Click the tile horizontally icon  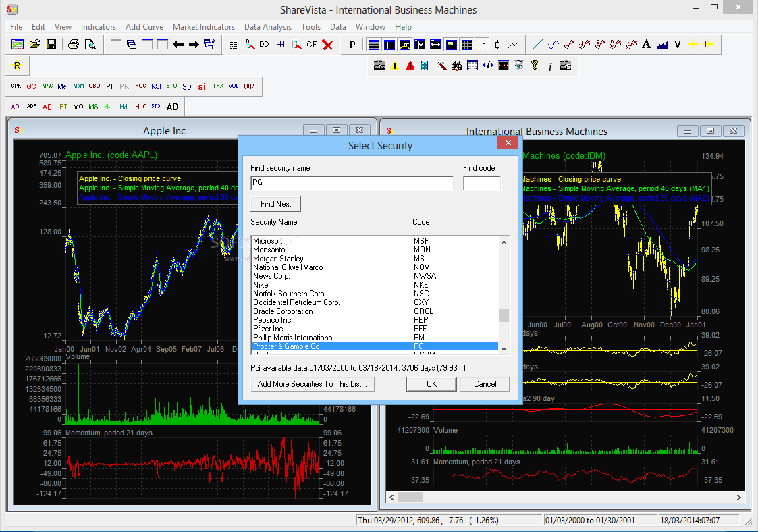(x=147, y=45)
